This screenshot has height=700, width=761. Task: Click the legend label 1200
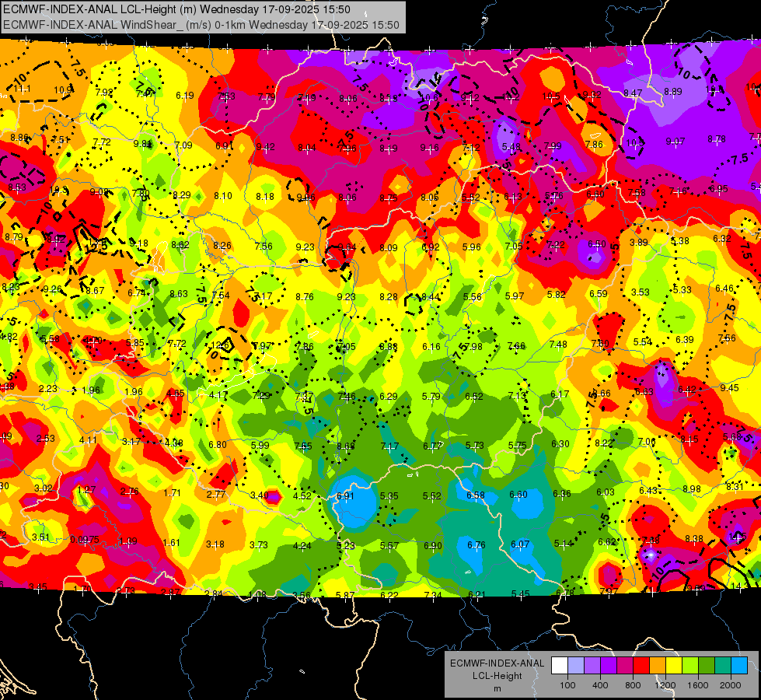(x=665, y=685)
